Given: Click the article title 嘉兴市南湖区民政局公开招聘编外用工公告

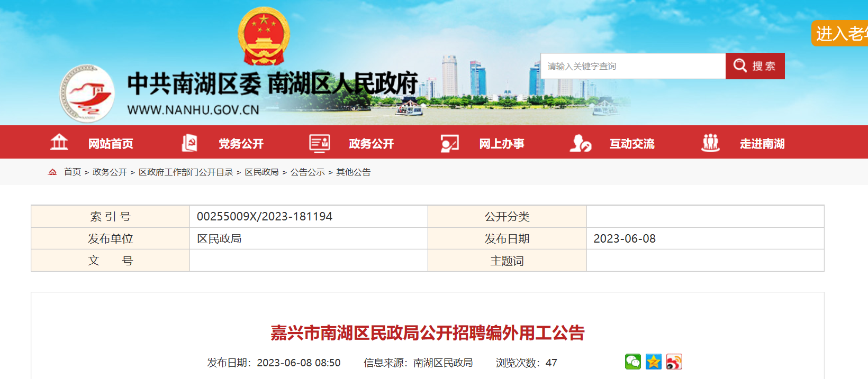Looking at the screenshot, I should pos(428,333).
